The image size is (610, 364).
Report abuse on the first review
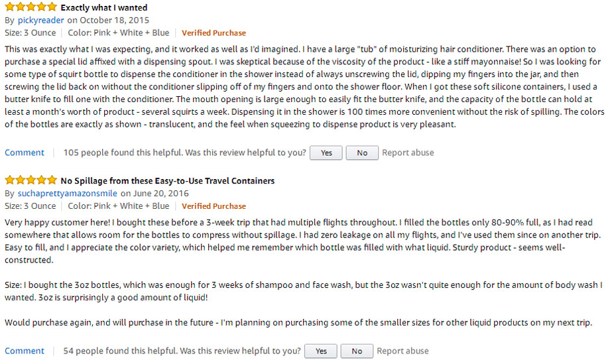(408, 152)
